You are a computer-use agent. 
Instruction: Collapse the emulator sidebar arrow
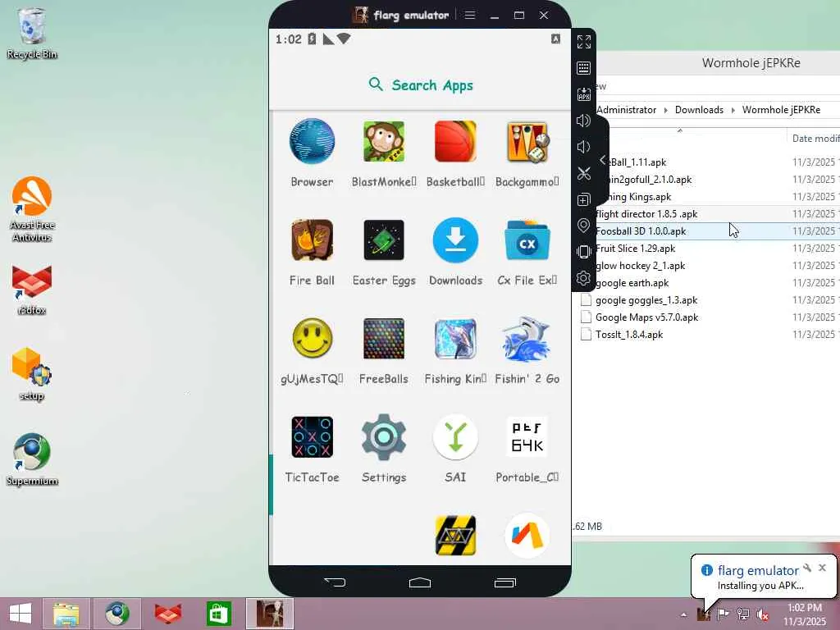[603, 160]
